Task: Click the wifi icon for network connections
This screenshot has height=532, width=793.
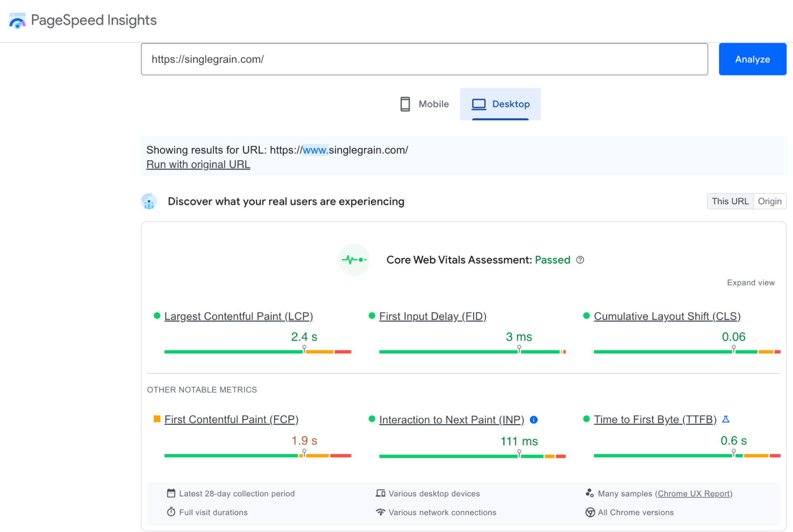Action: click(380, 512)
